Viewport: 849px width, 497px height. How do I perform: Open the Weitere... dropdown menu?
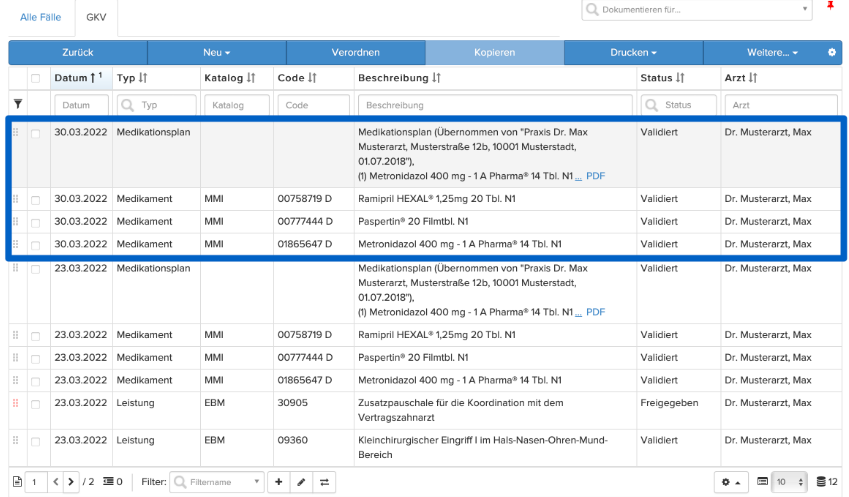(772, 53)
